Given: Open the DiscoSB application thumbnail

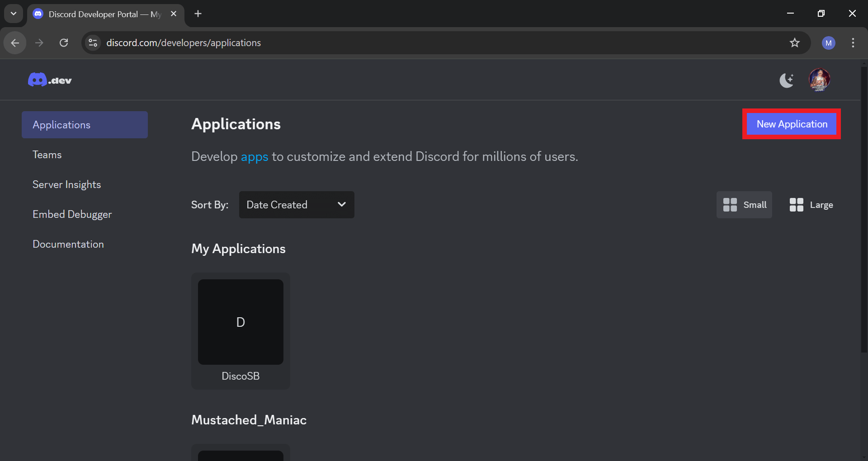Looking at the screenshot, I should 240,322.
